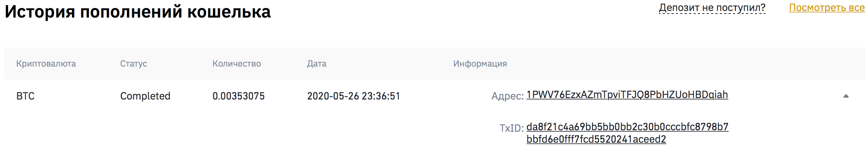Click TxID hash line ending aceed2

click(596, 139)
